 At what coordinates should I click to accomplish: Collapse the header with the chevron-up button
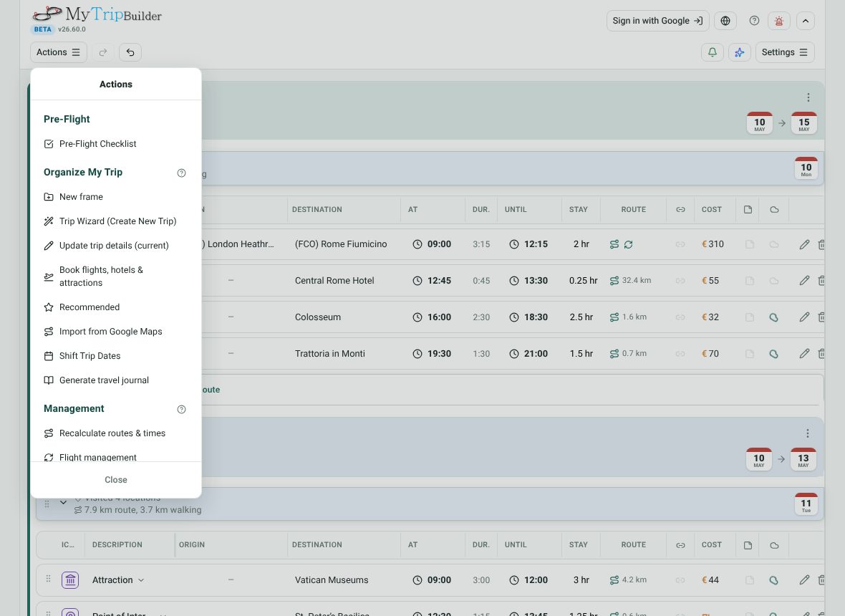click(x=805, y=21)
